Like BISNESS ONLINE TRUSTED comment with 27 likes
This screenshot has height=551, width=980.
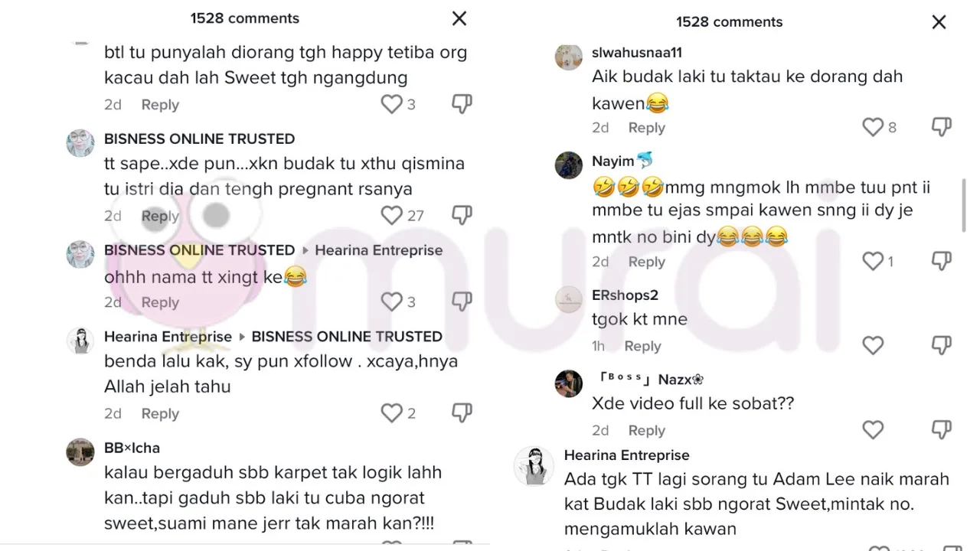tap(391, 216)
